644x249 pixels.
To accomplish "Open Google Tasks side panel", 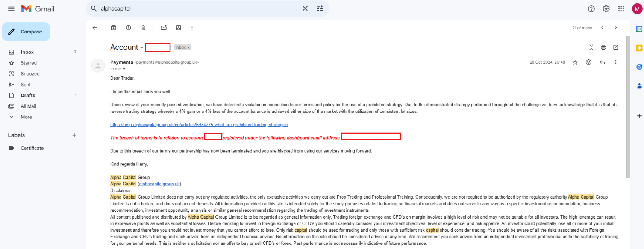I will [639, 67].
